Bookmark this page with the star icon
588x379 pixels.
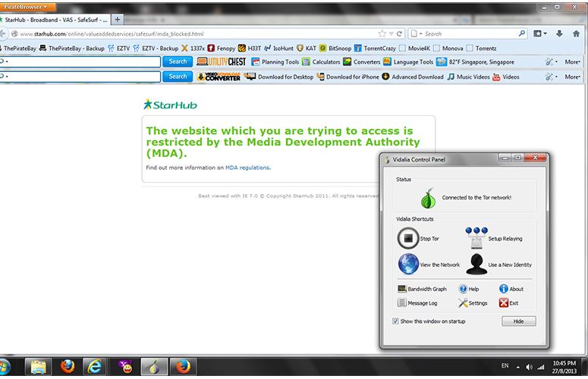pos(382,33)
